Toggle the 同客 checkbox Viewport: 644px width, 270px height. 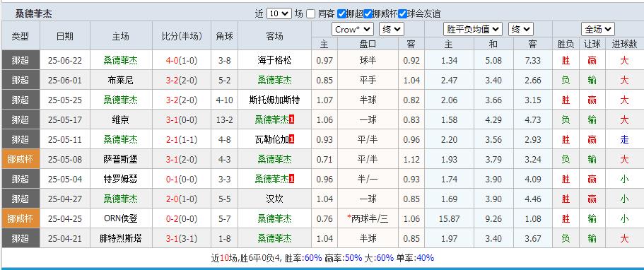pos(311,13)
